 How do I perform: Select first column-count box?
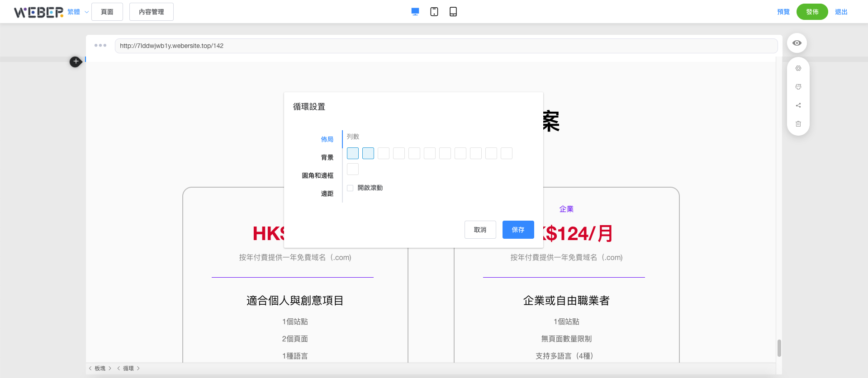pos(353,153)
